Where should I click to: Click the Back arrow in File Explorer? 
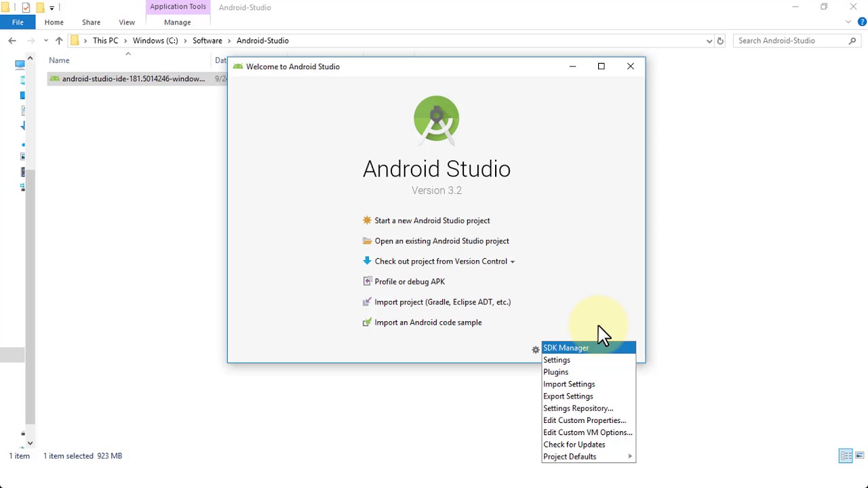[12, 41]
